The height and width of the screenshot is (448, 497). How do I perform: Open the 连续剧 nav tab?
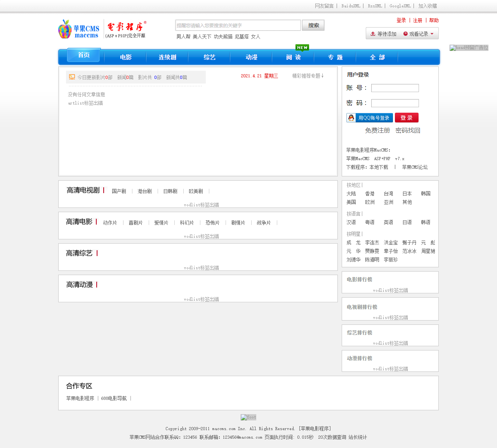pos(167,57)
